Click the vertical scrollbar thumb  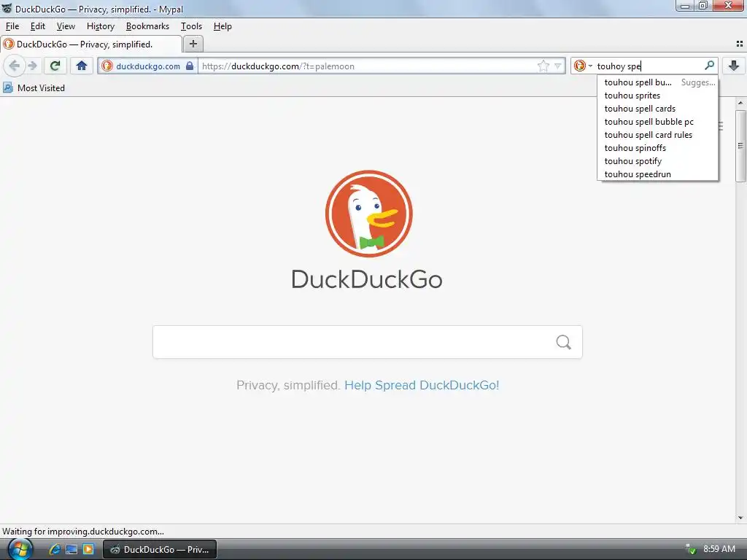[x=740, y=146]
